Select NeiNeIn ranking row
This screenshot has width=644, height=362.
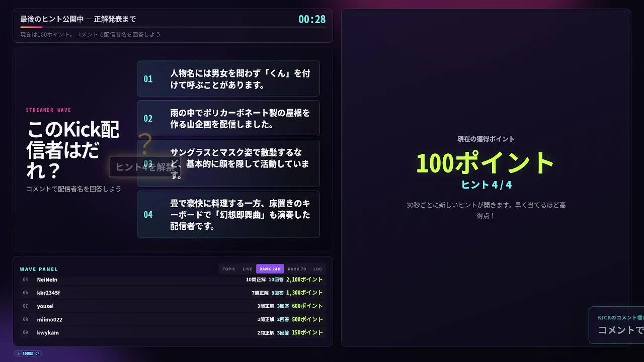coord(173,280)
